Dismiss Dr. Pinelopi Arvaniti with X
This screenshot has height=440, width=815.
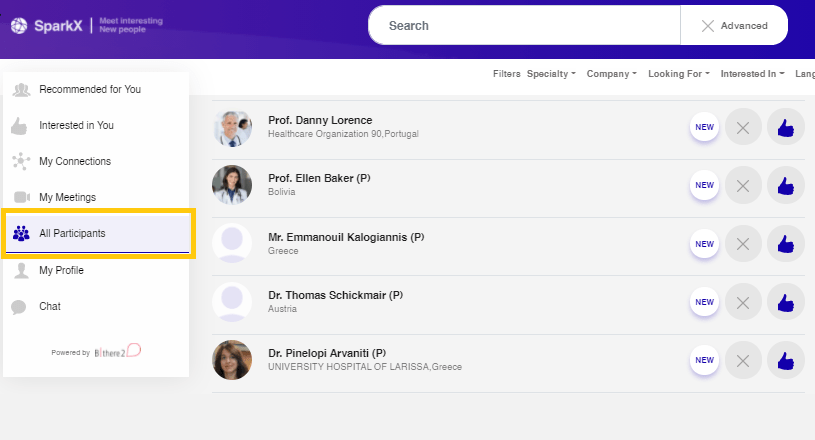point(743,360)
